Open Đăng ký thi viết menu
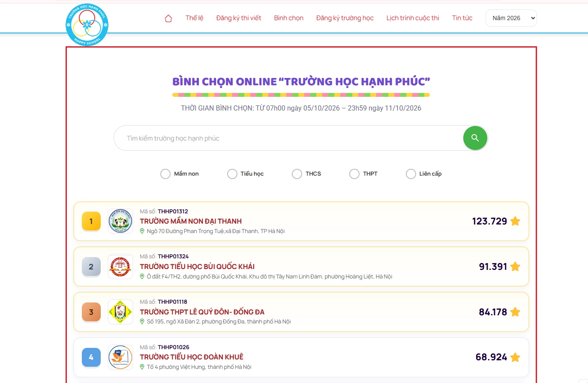The width and height of the screenshot is (588, 383). pos(239,18)
